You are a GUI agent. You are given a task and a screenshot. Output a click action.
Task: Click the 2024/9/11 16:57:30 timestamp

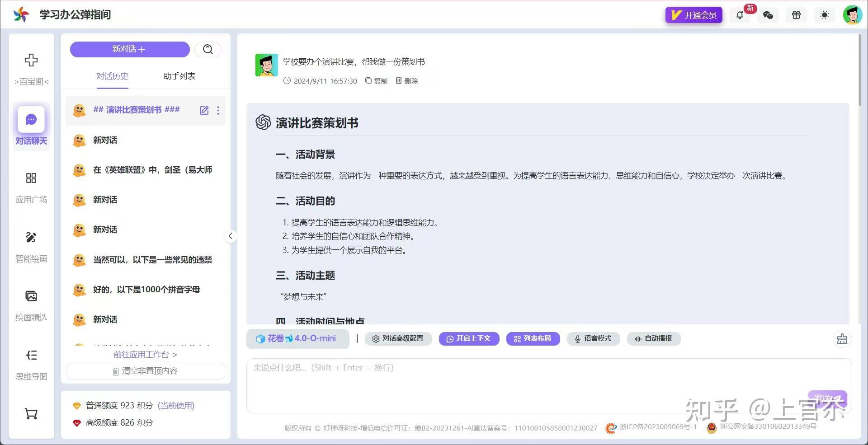tap(325, 81)
